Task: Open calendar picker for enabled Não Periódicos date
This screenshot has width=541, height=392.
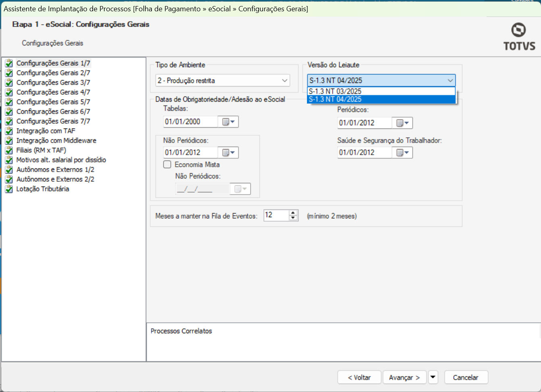Action: [228, 152]
